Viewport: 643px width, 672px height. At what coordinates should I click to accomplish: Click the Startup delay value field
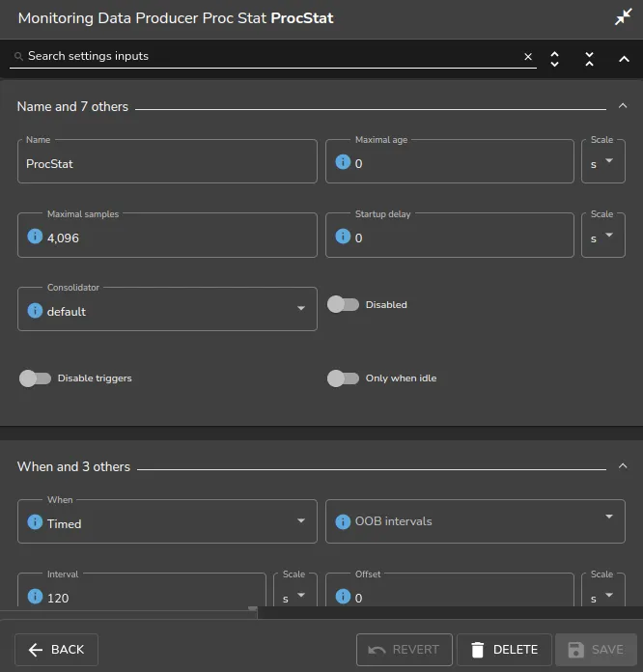(x=450, y=236)
